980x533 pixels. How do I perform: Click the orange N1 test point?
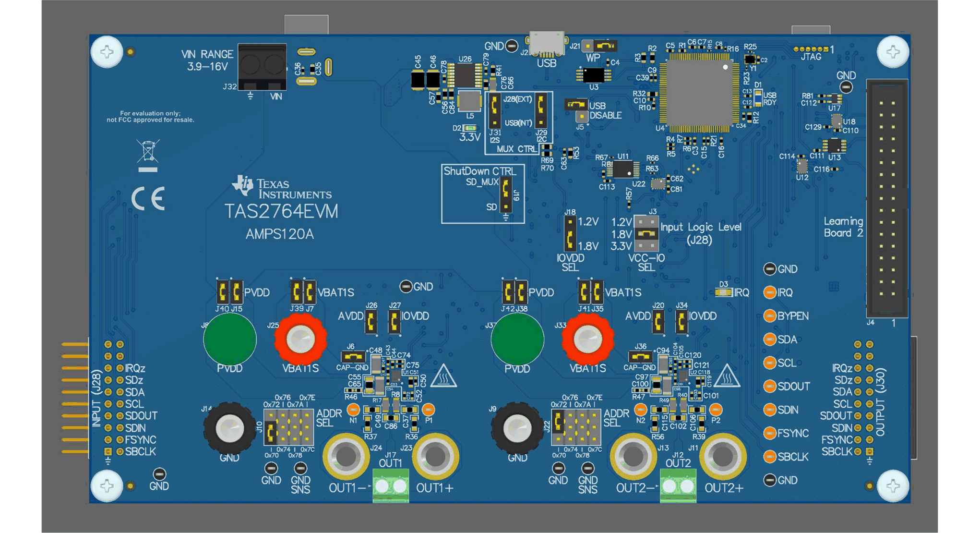tap(353, 410)
